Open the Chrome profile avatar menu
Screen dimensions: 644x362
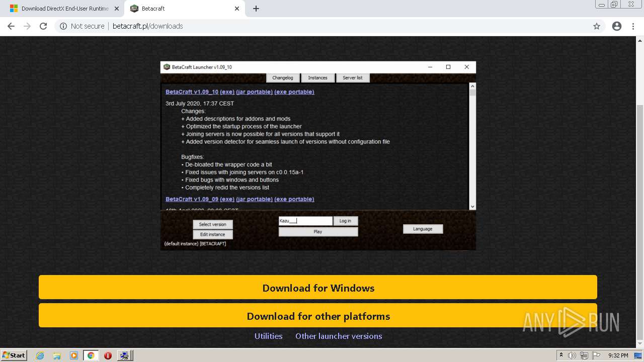(617, 26)
